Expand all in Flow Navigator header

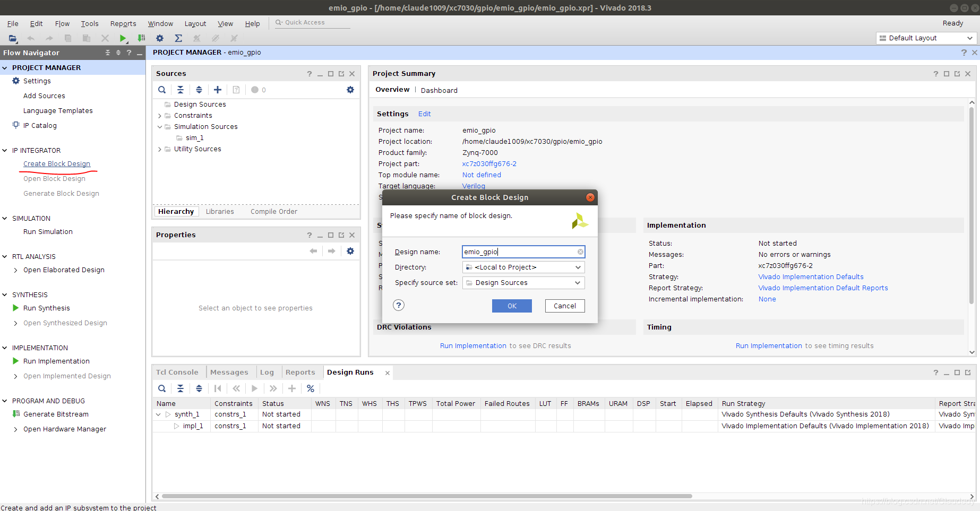(x=118, y=53)
